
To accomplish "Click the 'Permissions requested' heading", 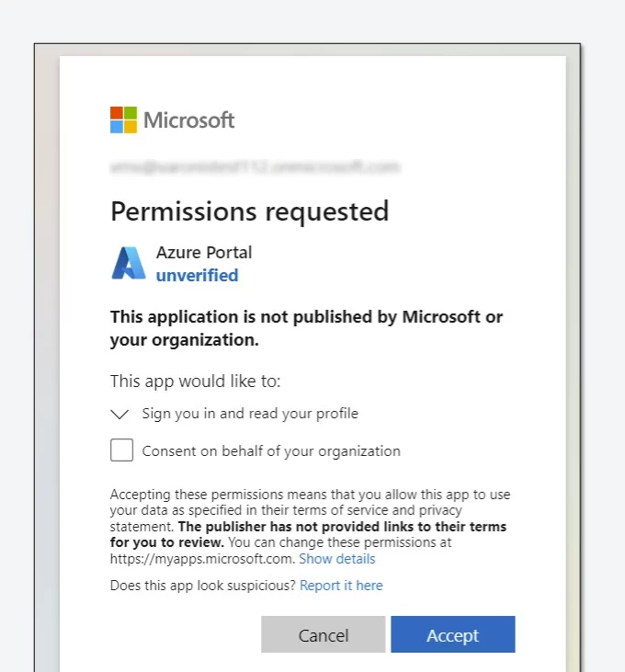I will tap(249, 211).
